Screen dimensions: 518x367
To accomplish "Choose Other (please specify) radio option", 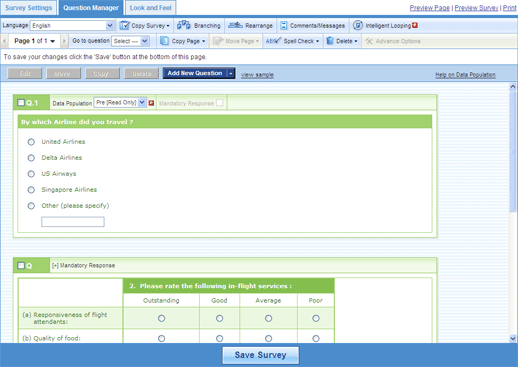I will click(31, 206).
